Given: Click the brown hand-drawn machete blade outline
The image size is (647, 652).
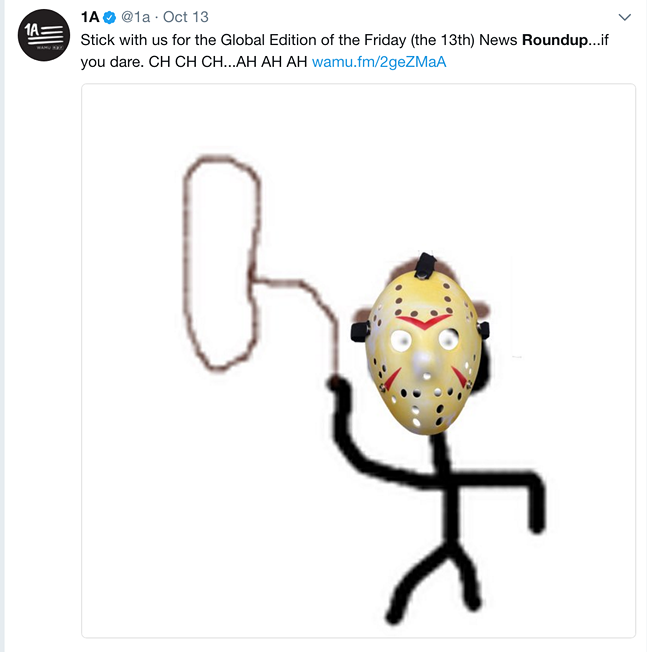Looking at the screenshot, I should (222, 263).
